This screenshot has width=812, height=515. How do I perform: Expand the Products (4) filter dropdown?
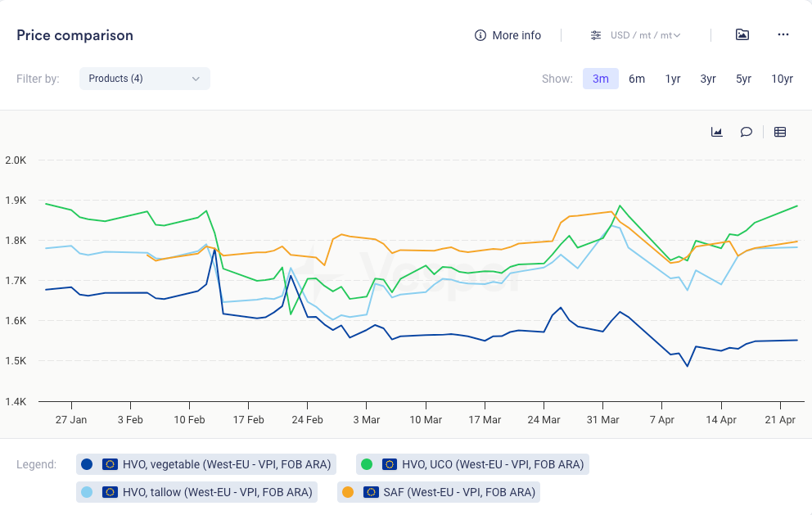pos(145,79)
